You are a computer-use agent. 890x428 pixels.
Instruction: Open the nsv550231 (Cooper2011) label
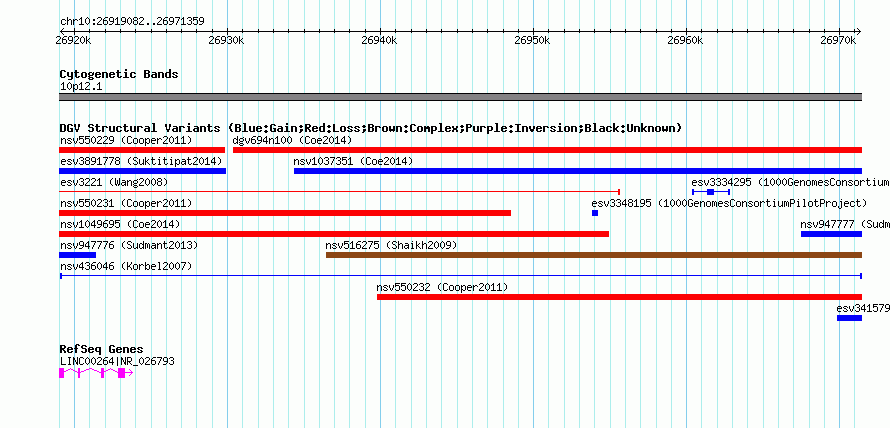point(126,203)
